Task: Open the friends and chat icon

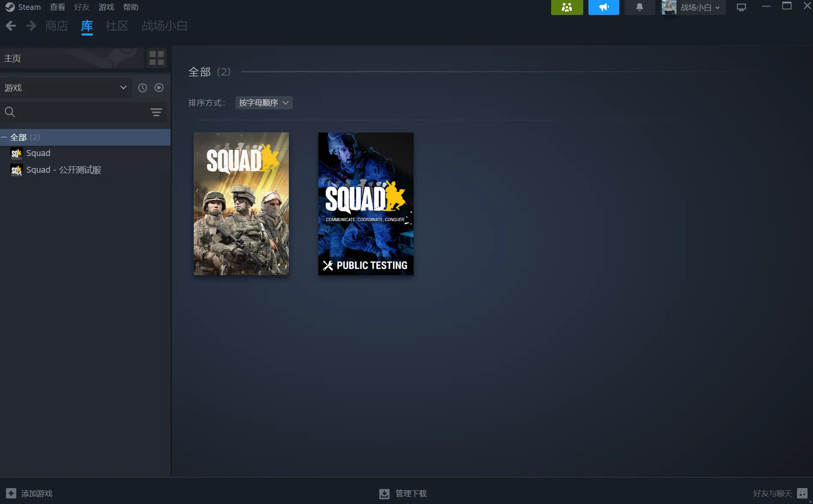Action: [802, 493]
